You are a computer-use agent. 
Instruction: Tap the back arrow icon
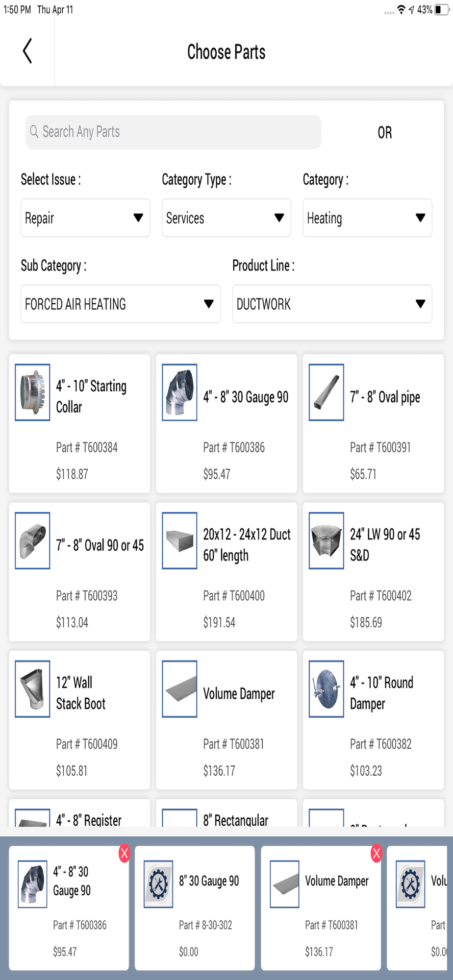point(27,51)
